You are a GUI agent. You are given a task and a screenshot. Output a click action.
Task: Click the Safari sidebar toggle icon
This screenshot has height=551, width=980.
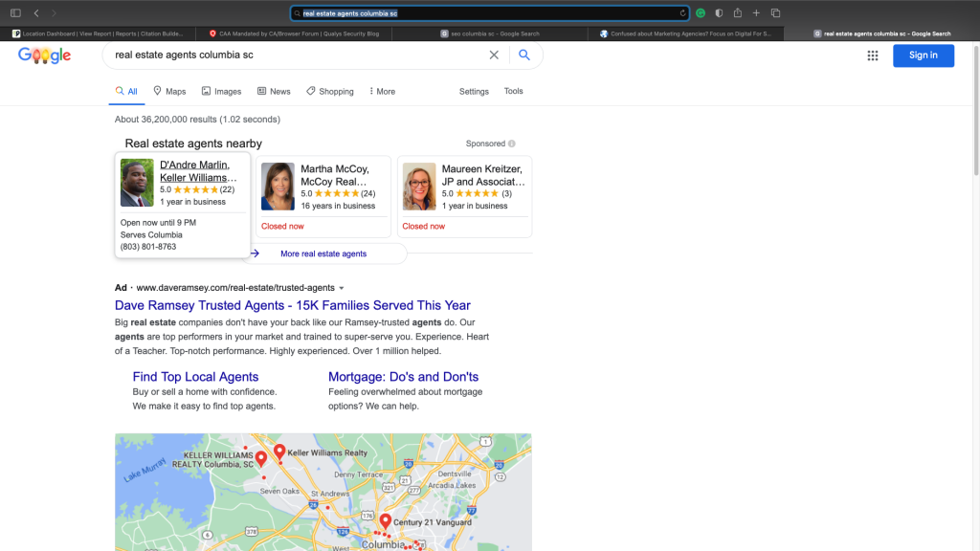point(15,13)
